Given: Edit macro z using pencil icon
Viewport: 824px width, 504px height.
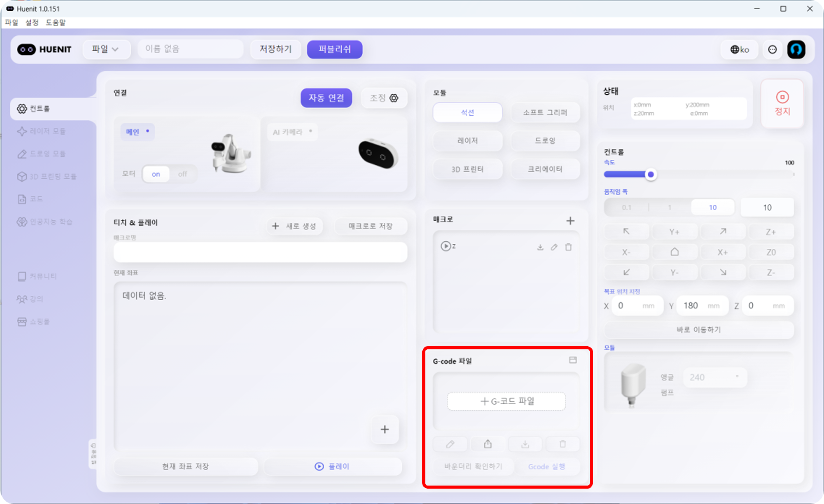Looking at the screenshot, I should coord(554,247).
